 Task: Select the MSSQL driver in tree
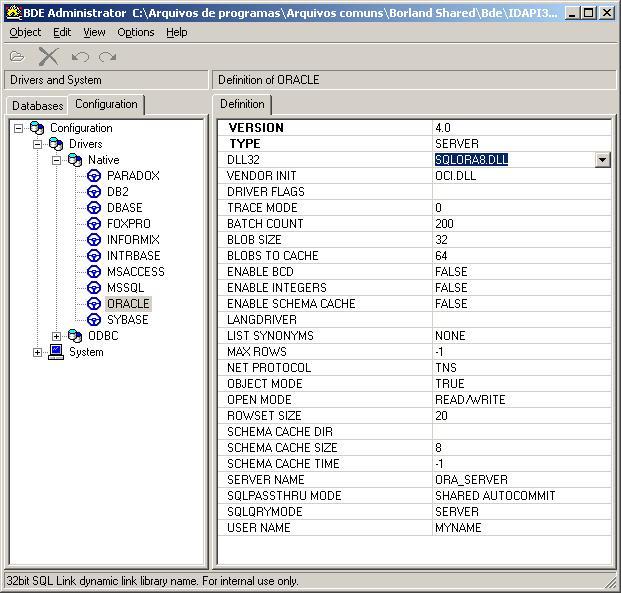125,288
